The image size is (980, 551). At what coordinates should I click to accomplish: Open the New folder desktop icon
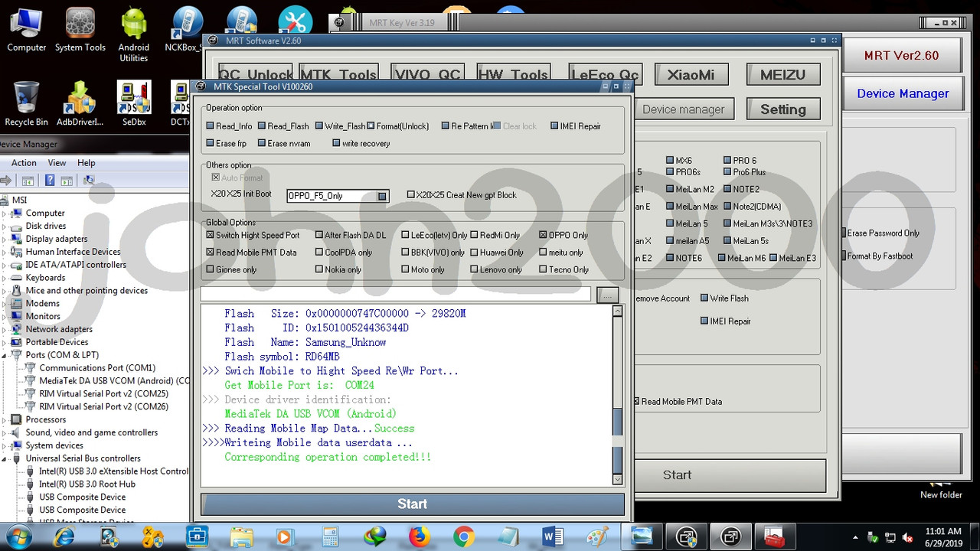[941, 489]
